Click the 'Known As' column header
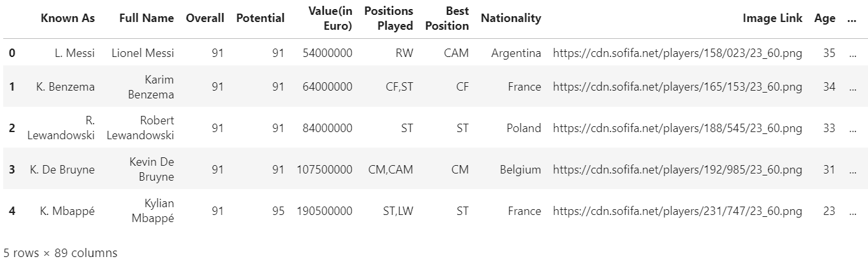 pyautogui.click(x=67, y=18)
